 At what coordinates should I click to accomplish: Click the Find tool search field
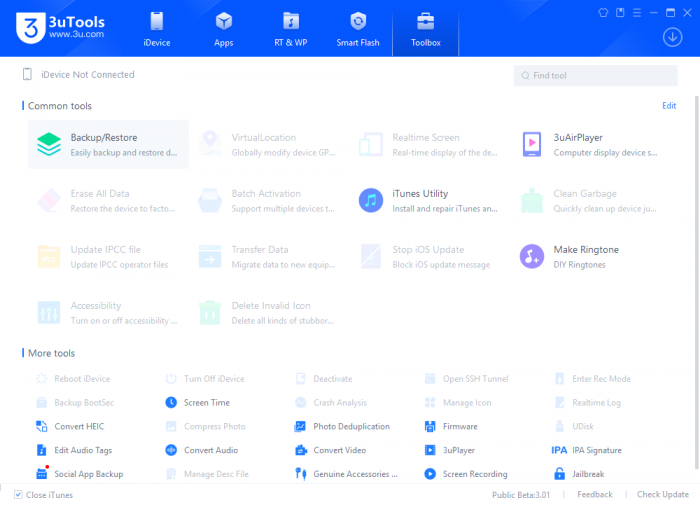[x=596, y=75]
